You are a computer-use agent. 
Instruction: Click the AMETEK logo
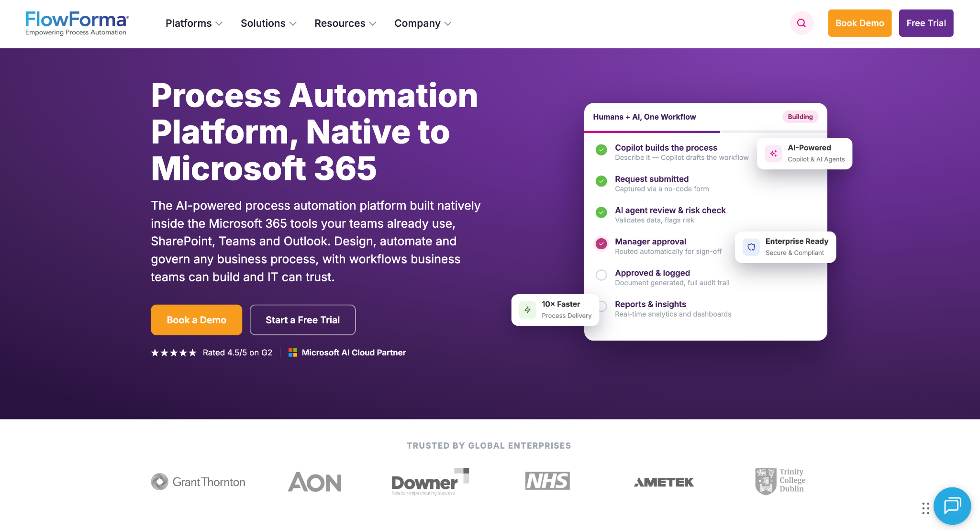tap(664, 482)
